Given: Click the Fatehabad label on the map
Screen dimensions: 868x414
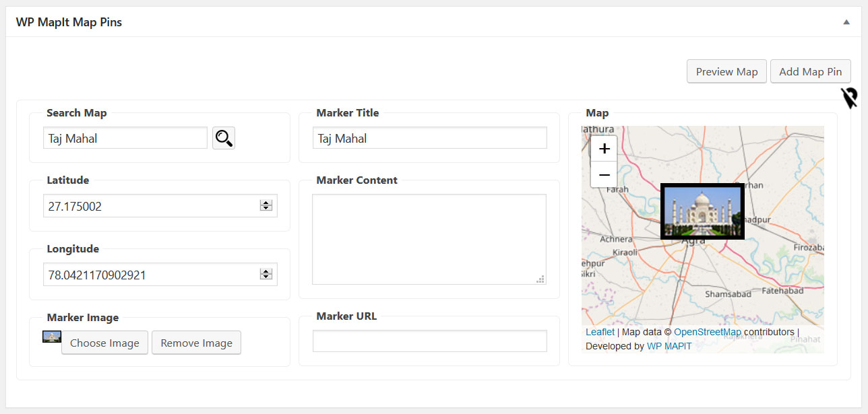Looking at the screenshot, I should [x=782, y=291].
